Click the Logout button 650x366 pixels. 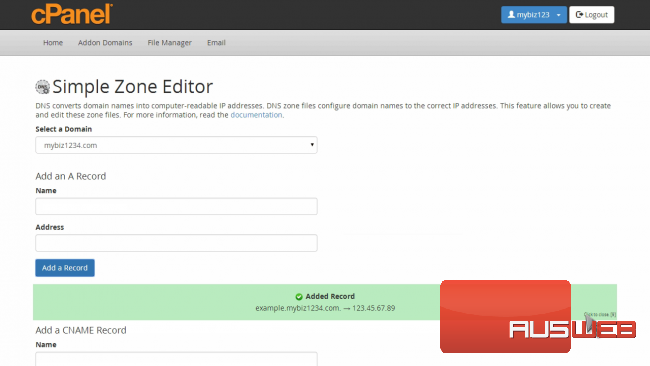[x=592, y=15]
